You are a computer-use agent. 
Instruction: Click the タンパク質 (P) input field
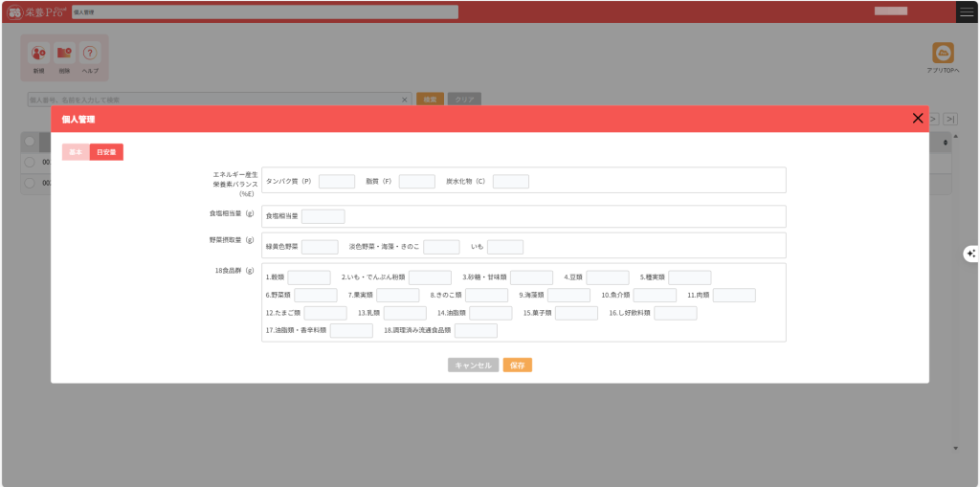point(336,181)
